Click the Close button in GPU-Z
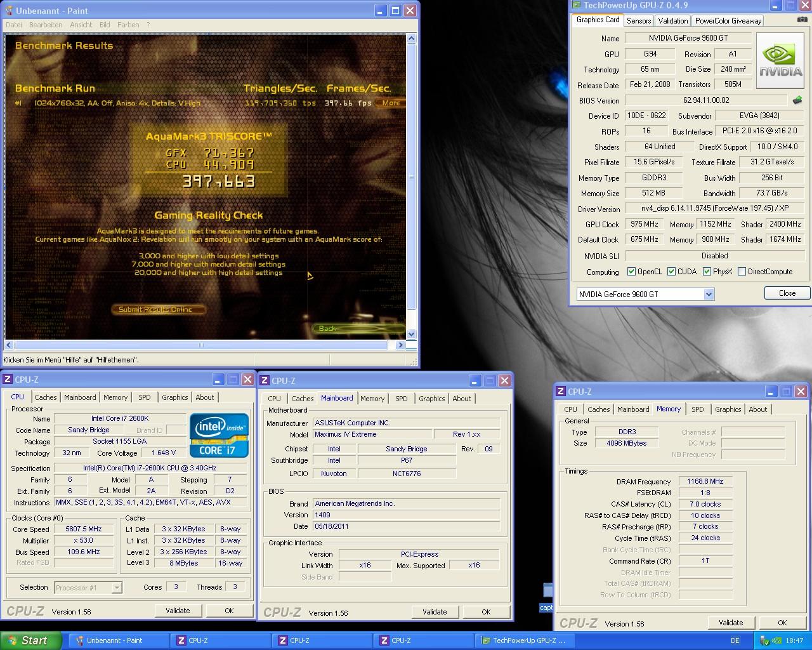 pyautogui.click(x=787, y=293)
